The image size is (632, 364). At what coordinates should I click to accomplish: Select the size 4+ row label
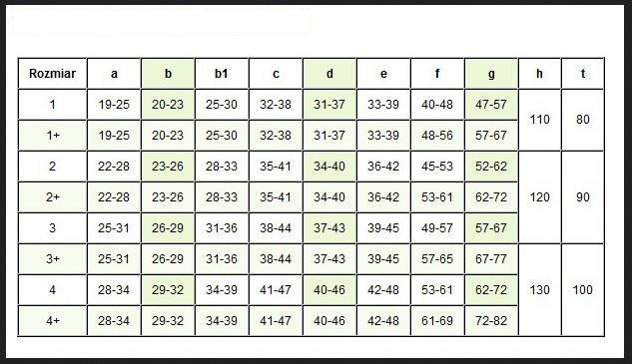[52, 321]
